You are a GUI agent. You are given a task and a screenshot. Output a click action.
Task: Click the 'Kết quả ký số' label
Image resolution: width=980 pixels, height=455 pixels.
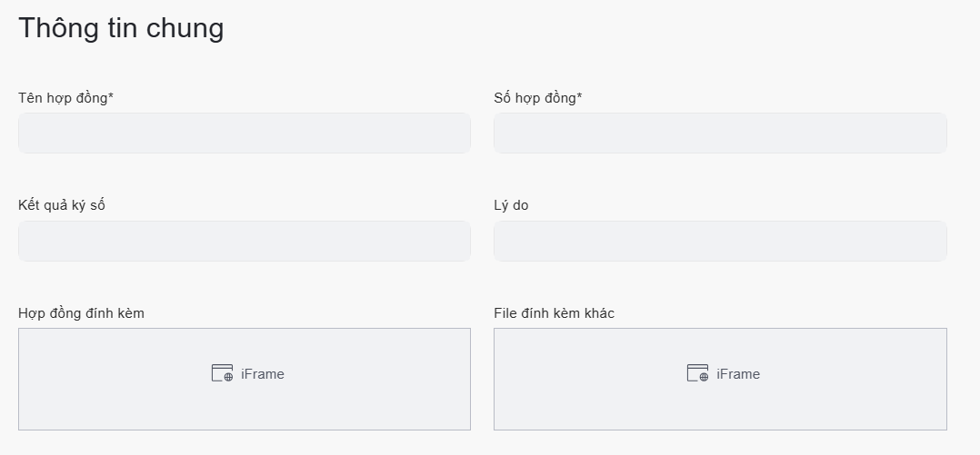pos(62,205)
